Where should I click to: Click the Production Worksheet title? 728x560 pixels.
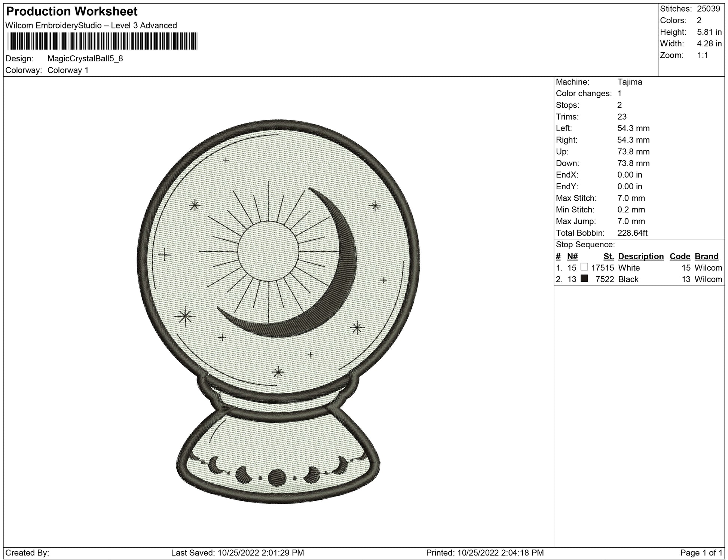72,12
